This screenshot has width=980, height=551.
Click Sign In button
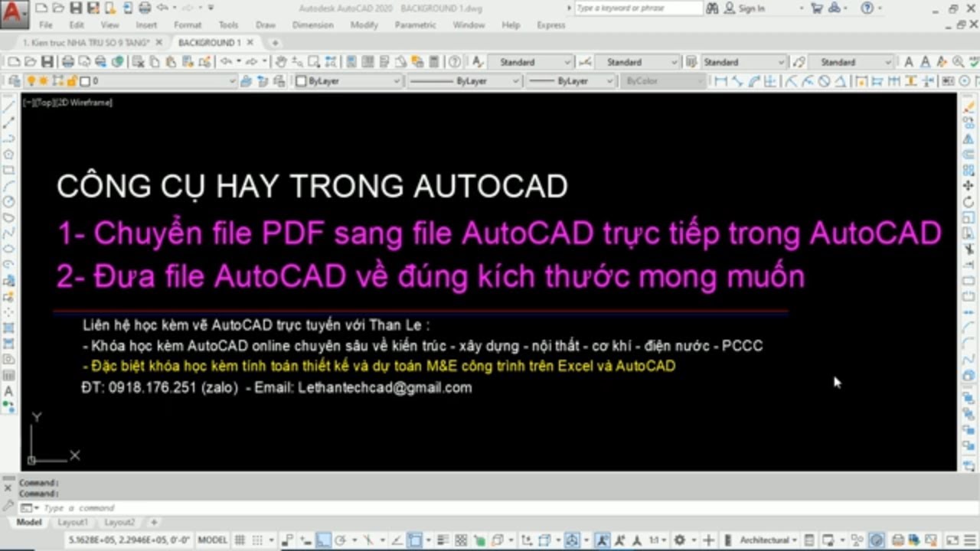click(x=744, y=8)
